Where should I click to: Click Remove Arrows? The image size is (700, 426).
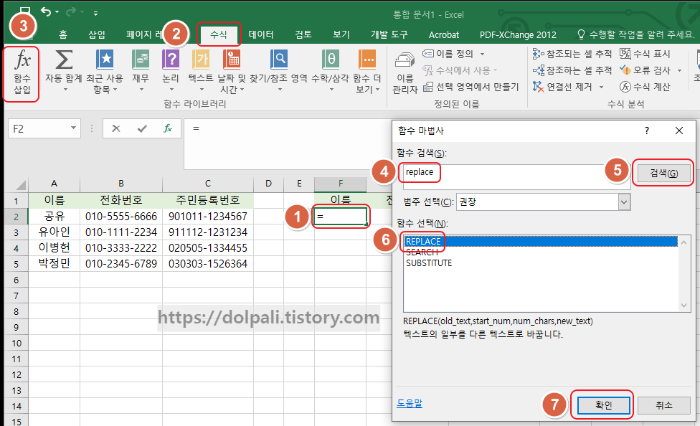[562, 87]
